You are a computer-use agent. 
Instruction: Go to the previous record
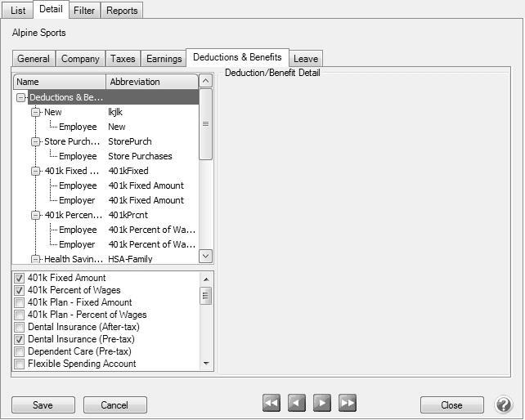click(298, 403)
